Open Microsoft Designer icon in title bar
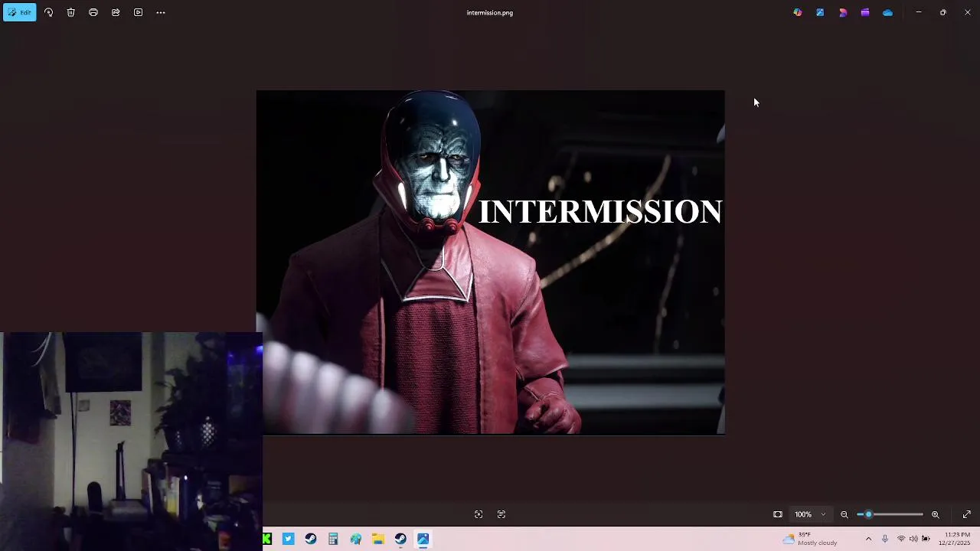The width and height of the screenshot is (980, 551). (798, 12)
